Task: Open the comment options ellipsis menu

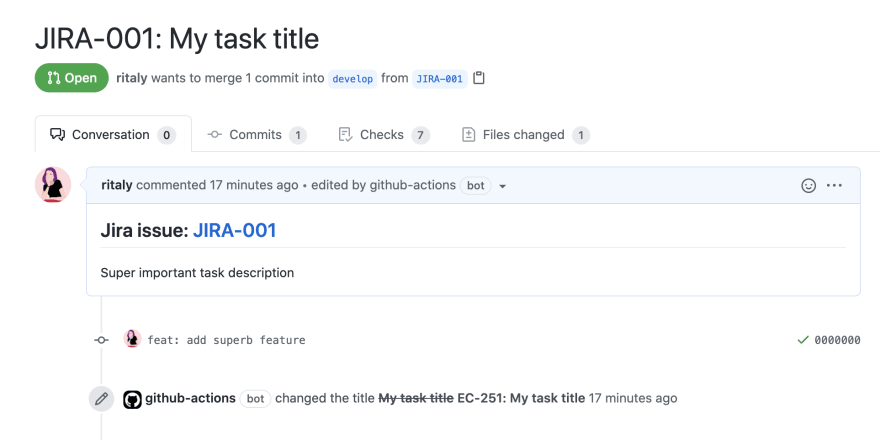Action: pos(835,185)
